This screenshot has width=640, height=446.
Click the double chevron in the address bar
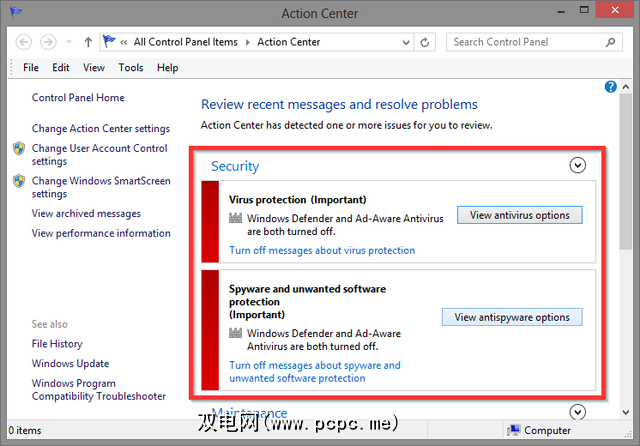(x=124, y=42)
